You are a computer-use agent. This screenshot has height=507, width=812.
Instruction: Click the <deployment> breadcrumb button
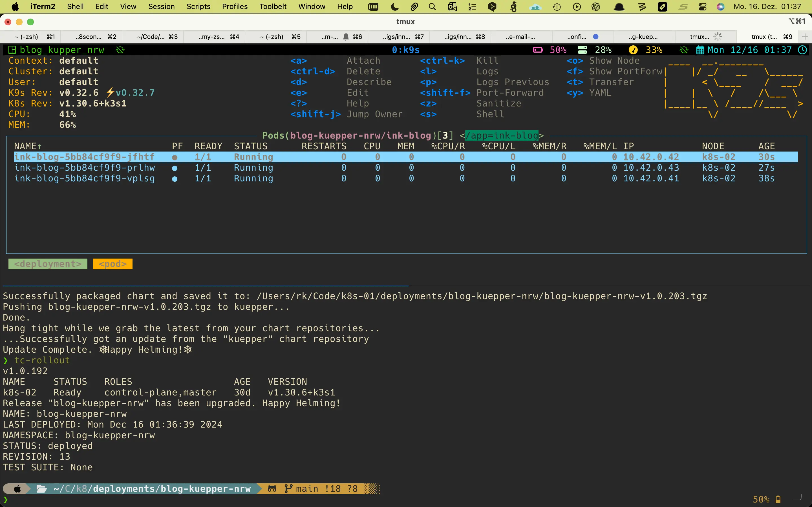[48, 264]
